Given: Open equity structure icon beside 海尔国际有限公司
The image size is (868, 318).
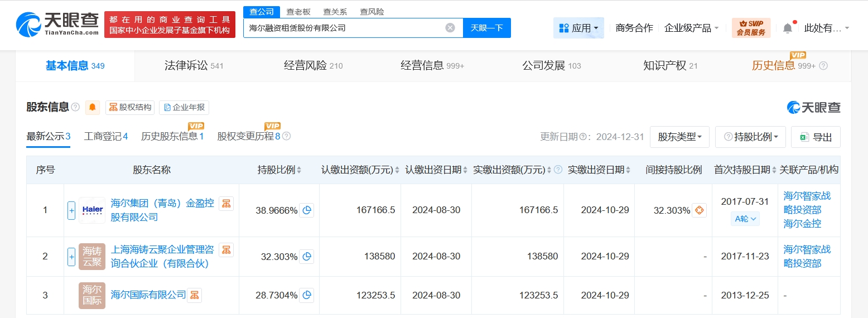Looking at the screenshot, I should [194, 295].
